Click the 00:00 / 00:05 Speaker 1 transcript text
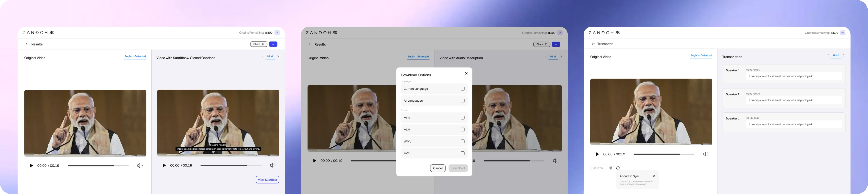Image resolution: width=868 pixels, height=194 pixels. coord(794,76)
